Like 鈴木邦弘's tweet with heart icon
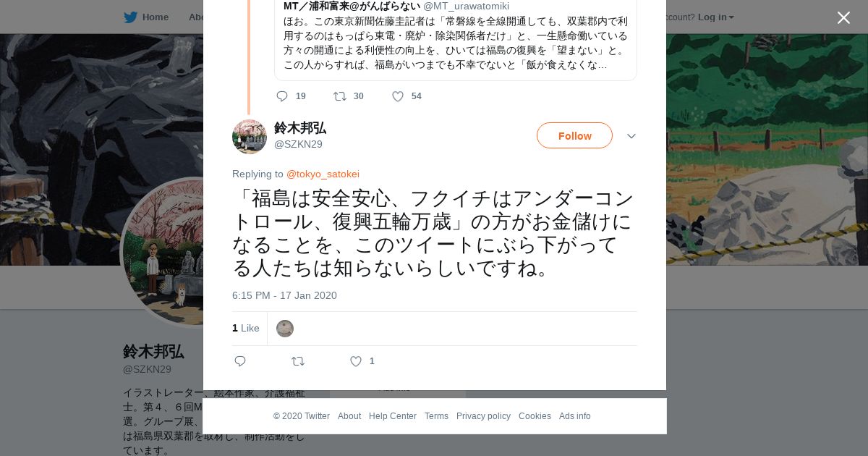Screen dimensions: 868x456 (356, 361)
